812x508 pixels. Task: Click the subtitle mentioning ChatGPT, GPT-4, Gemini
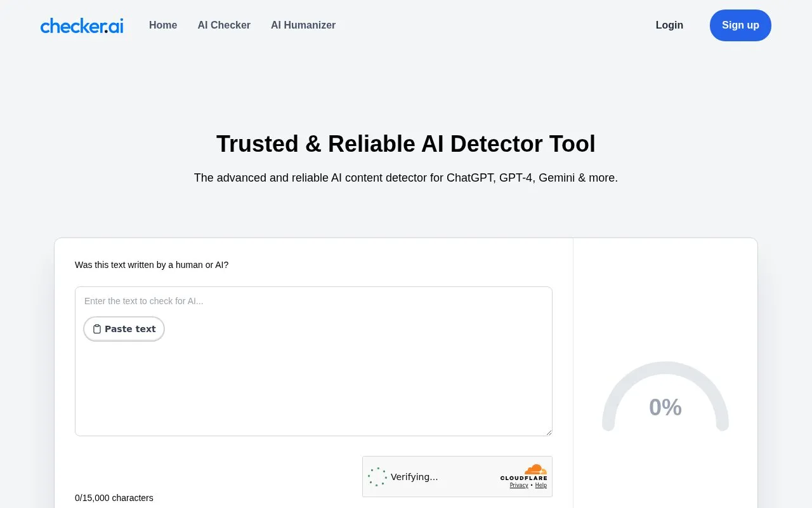point(406,178)
